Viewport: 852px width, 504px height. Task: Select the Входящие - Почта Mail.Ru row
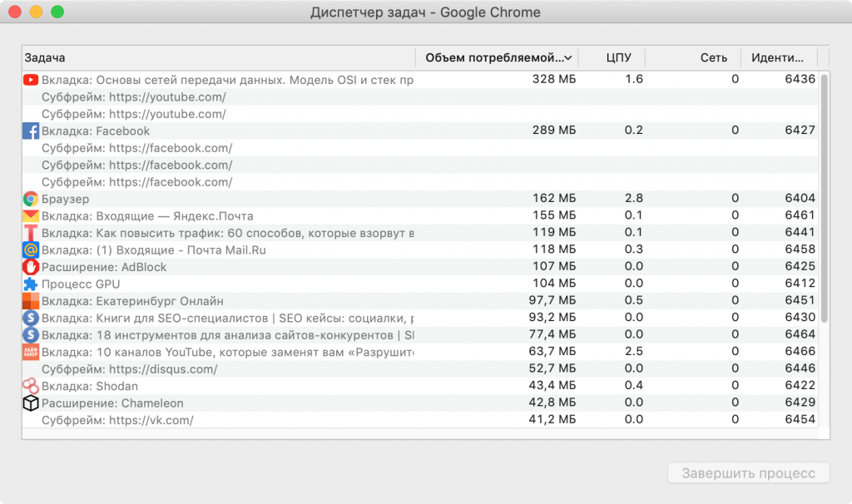(420, 250)
